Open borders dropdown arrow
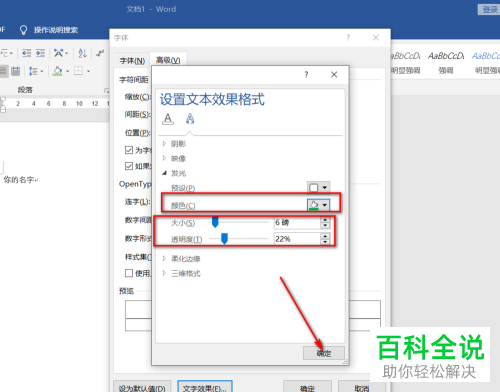The image size is (500, 392). [x=88, y=71]
